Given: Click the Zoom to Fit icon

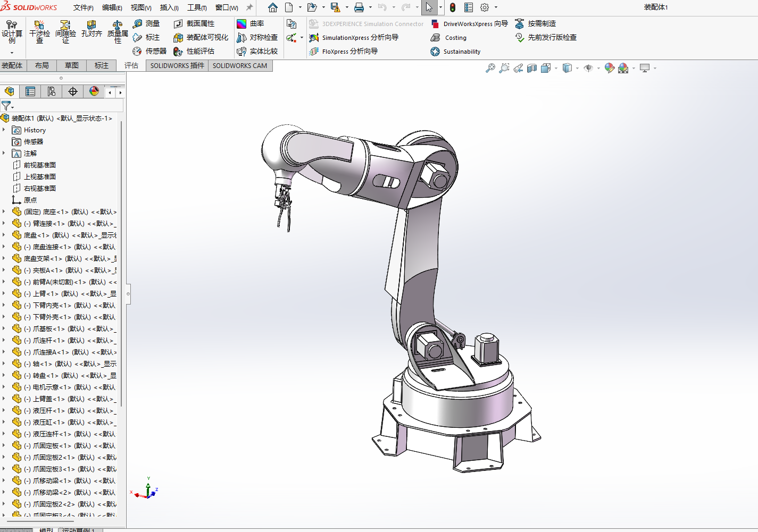Looking at the screenshot, I should (490, 68).
